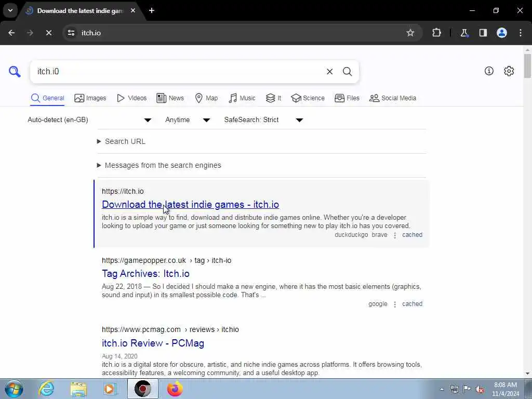Toggle the browser side panel
Viewport: 532px width, 399px height.
point(483,33)
